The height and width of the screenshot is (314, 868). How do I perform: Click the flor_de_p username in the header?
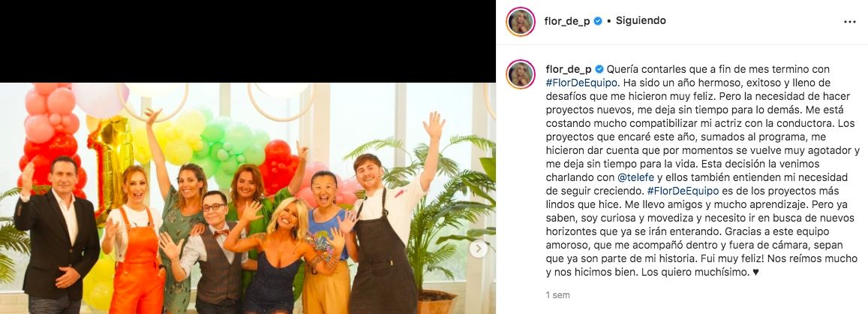coord(567,21)
